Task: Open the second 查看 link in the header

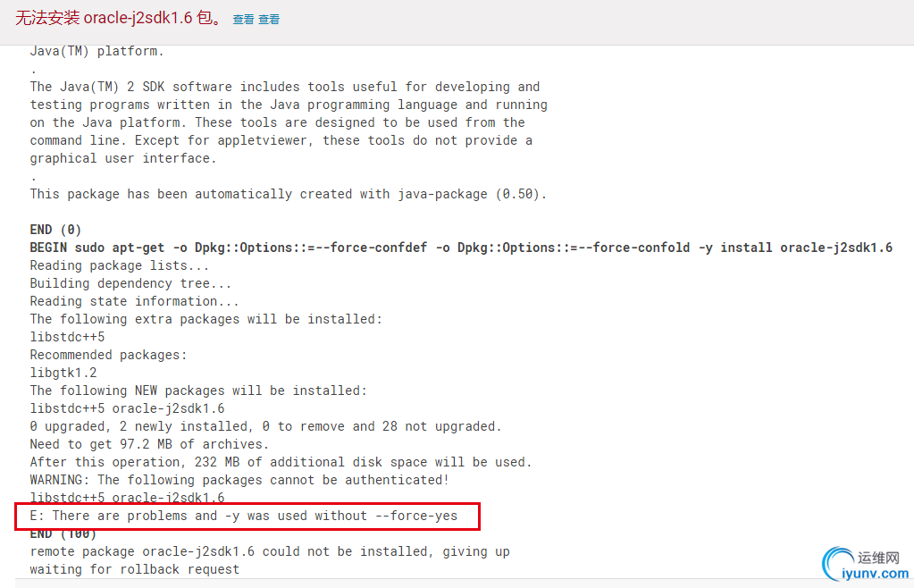Action: coord(269,20)
